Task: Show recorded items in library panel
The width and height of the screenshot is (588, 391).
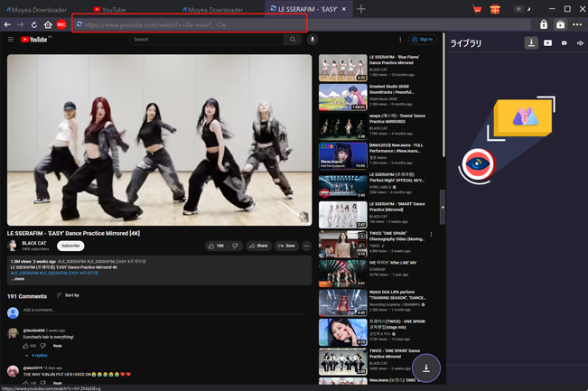Action: 564,43
